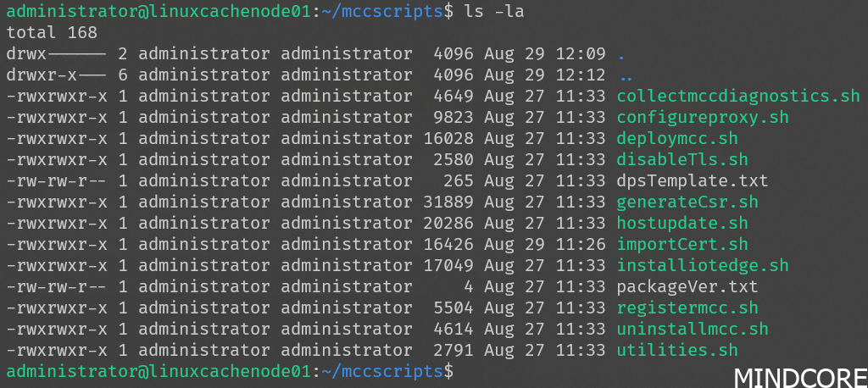Click installiotedge.sh in the file list
The height and width of the screenshot is (388, 868).
point(703,265)
